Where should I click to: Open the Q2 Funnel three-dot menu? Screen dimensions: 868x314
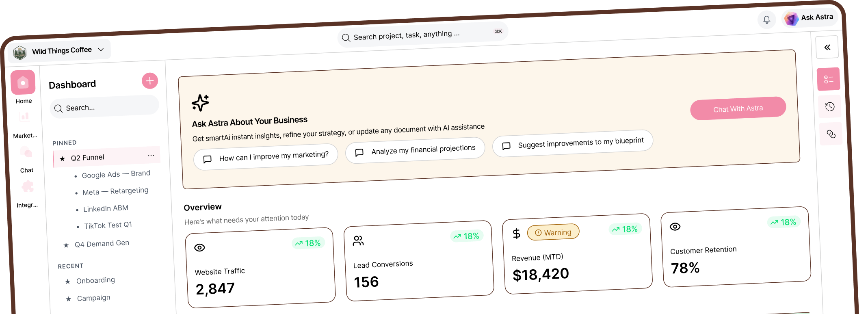point(151,156)
